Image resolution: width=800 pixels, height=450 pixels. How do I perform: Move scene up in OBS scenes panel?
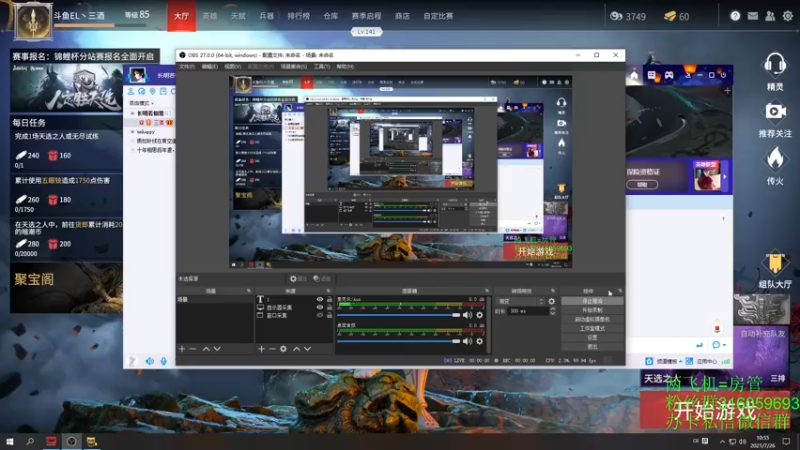coord(206,349)
